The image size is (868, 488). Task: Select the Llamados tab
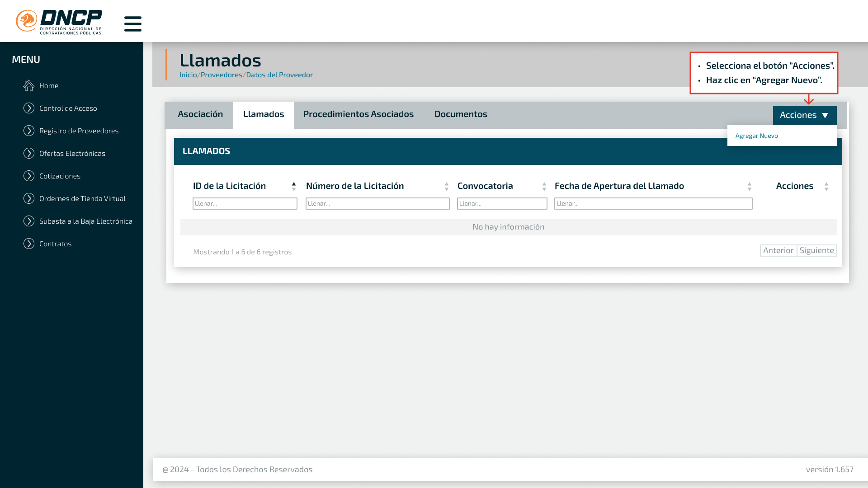click(264, 114)
